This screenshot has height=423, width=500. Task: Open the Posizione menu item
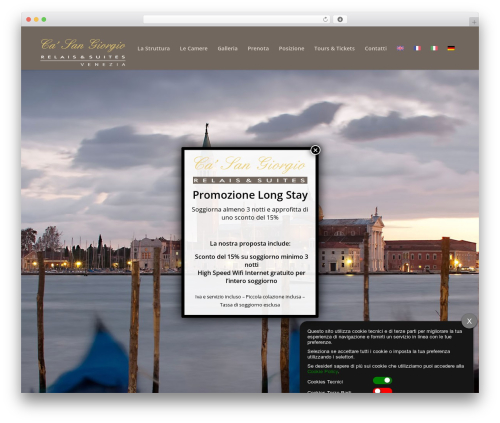click(291, 49)
